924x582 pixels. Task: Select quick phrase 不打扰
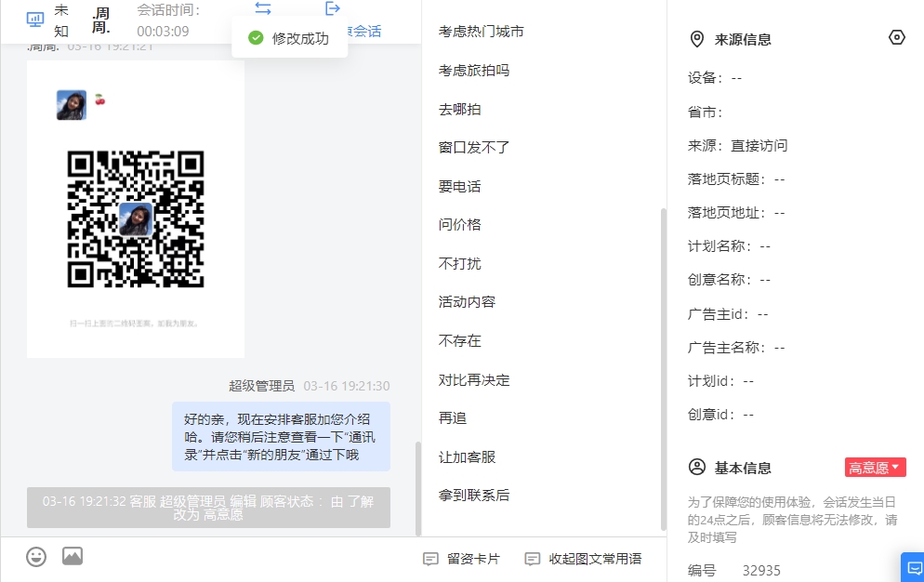(459, 264)
